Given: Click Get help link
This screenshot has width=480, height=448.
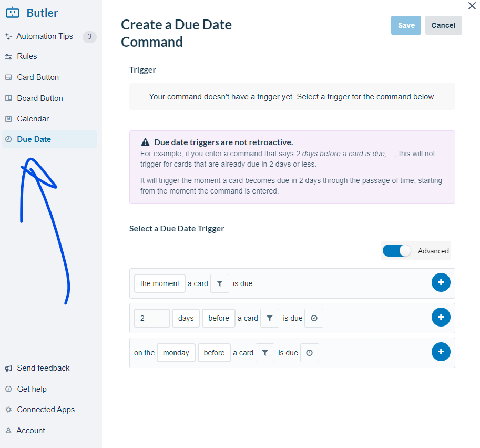Looking at the screenshot, I should [x=32, y=389].
